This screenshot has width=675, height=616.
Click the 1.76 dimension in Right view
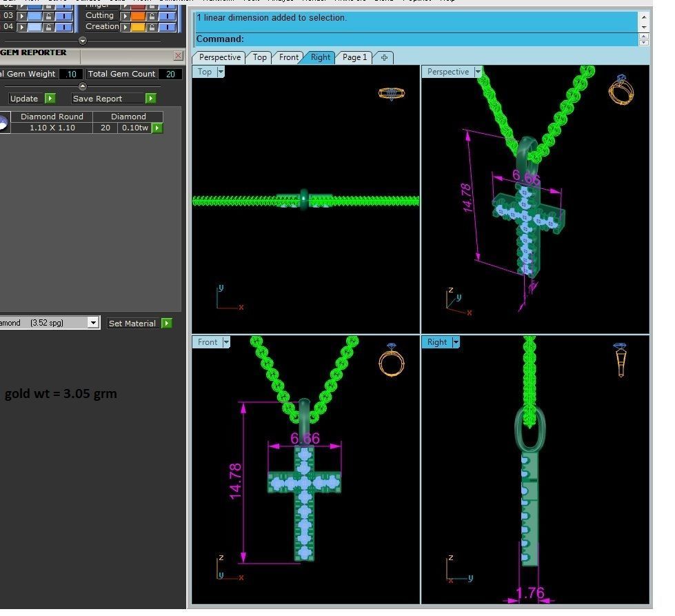click(530, 593)
